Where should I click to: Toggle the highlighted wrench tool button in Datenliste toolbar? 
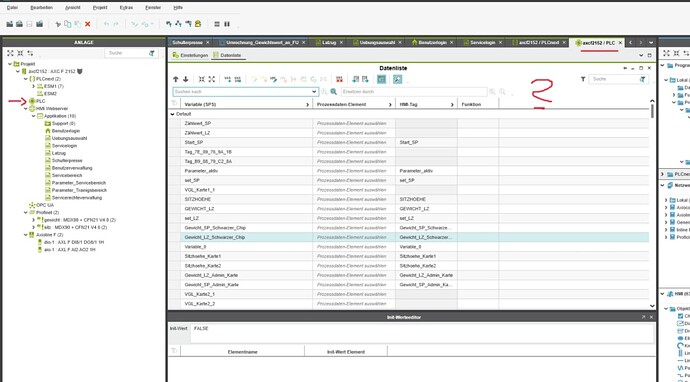click(x=397, y=79)
